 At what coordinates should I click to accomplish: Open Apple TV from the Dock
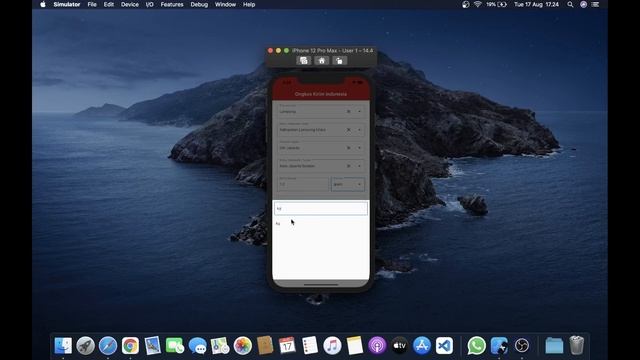(400, 346)
